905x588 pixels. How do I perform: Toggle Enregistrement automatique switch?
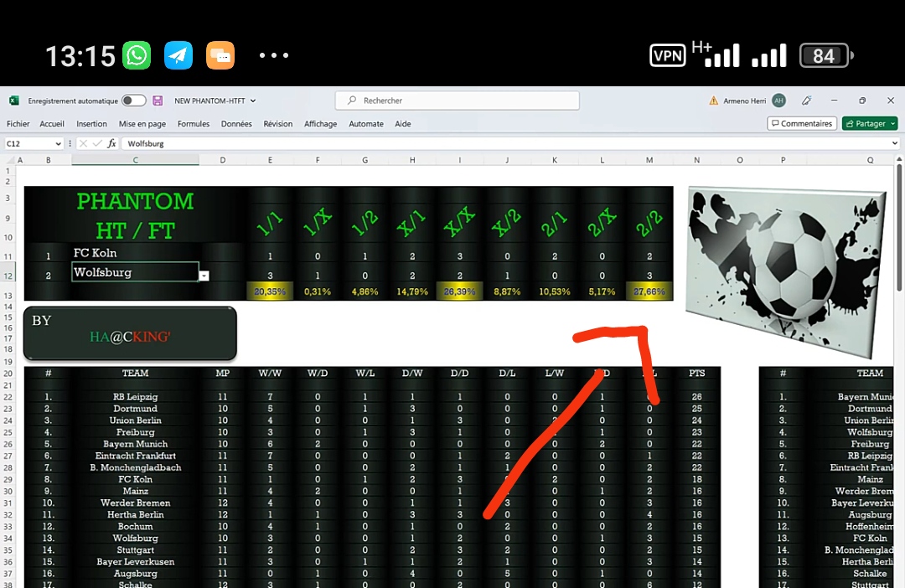pos(134,101)
